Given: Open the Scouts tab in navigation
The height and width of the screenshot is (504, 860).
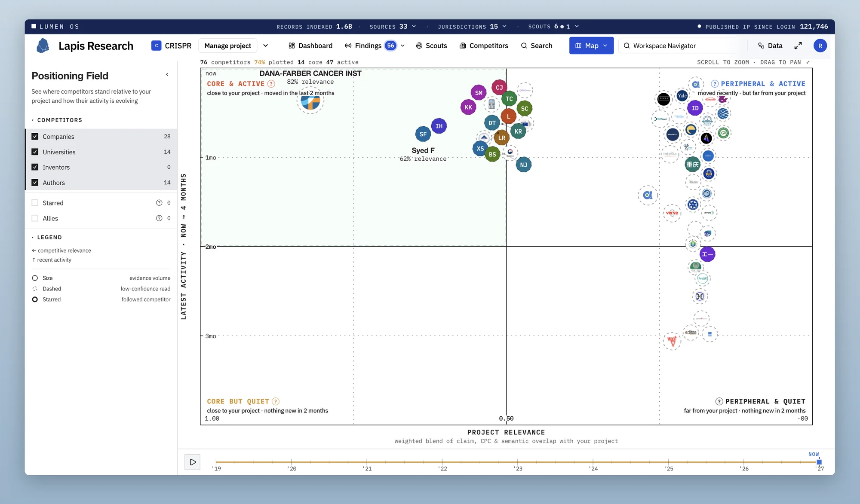Looking at the screenshot, I should 431,46.
